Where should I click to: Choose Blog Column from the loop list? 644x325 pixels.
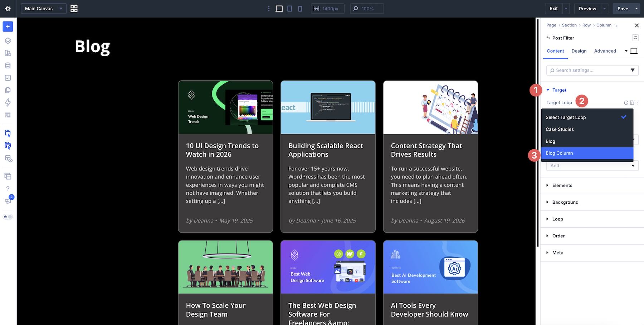pos(587,153)
